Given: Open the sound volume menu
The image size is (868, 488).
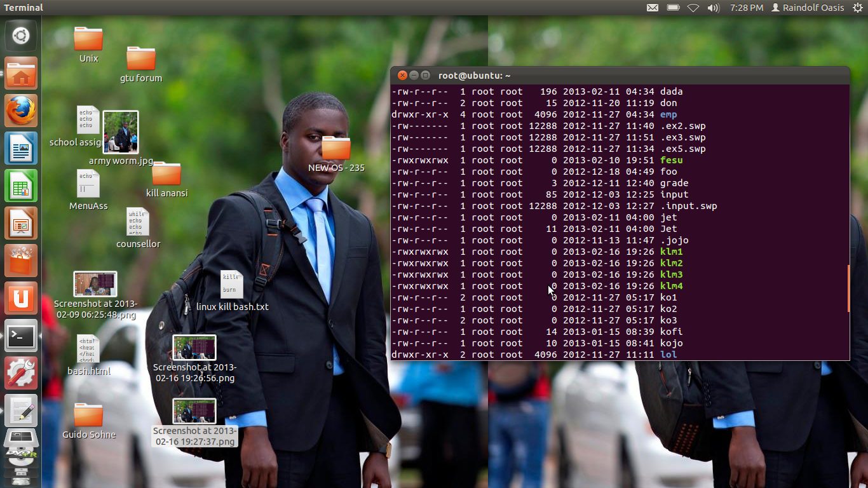Looking at the screenshot, I should pyautogui.click(x=713, y=8).
